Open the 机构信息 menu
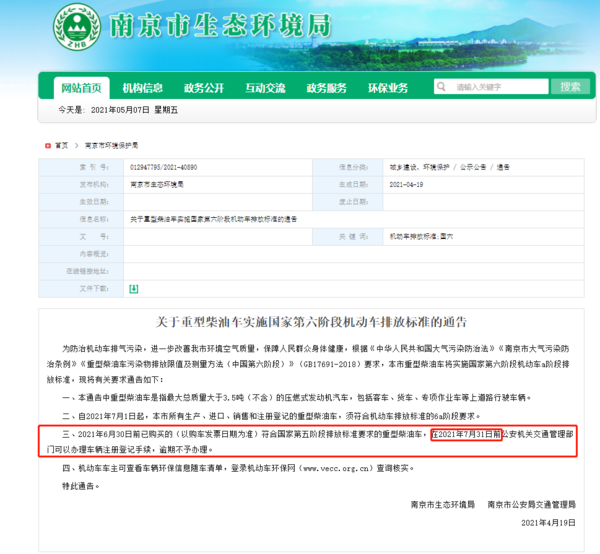 click(142, 87)
